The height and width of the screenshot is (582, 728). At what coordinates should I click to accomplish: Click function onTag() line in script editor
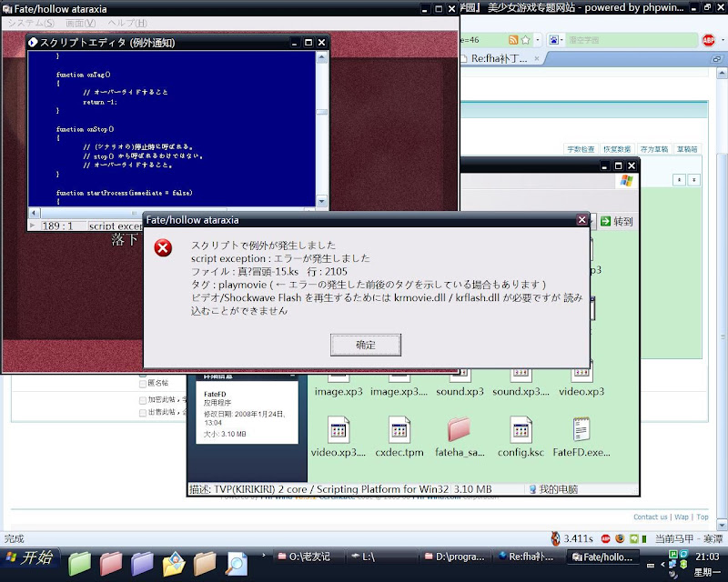[83, 75]
